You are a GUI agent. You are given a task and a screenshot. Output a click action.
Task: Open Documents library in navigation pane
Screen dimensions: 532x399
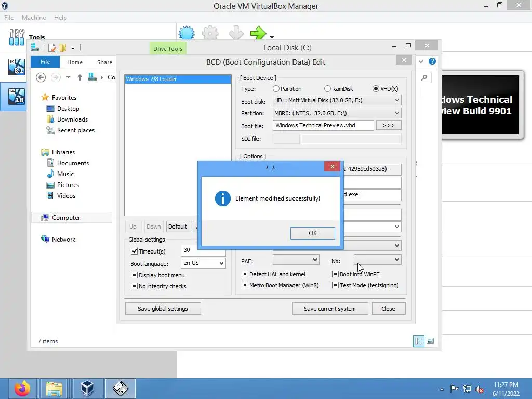click(x=73, y=163)
